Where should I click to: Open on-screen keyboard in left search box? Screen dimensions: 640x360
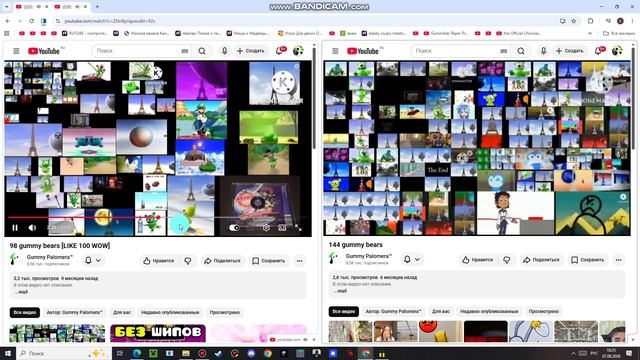pos(185,51)
